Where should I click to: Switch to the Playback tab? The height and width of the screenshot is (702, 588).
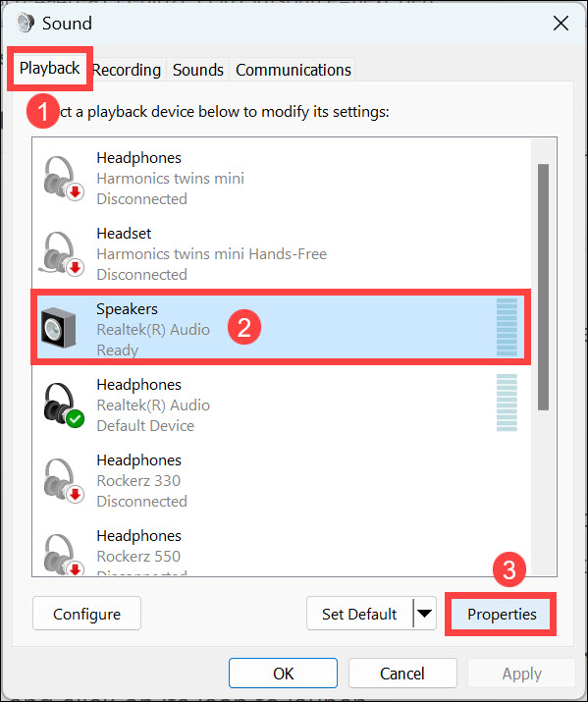pyautogui.click(x=50, y=69)
